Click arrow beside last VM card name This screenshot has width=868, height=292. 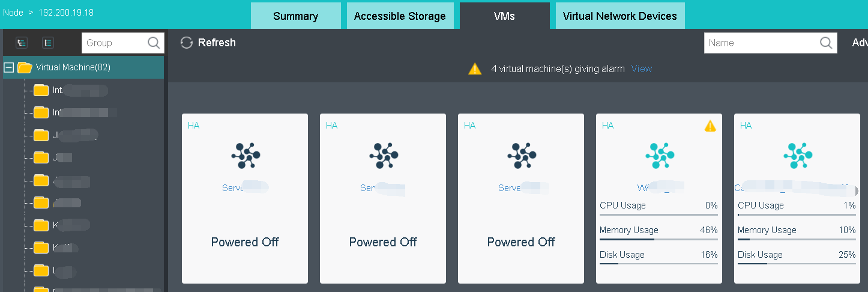[857, 190]
